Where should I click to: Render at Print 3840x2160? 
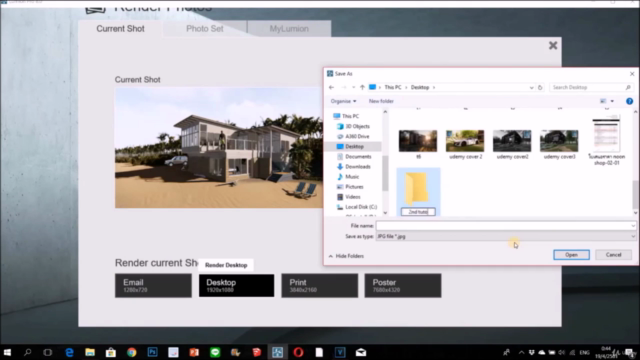(320, 285)
